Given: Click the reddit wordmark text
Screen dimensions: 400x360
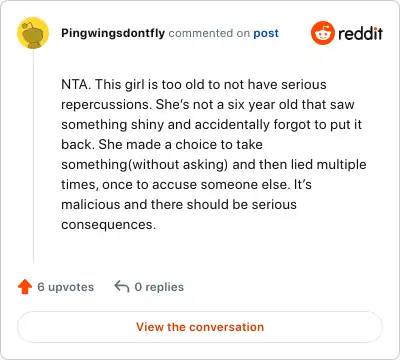Looking at the screenshot, I should click(360, 33).
